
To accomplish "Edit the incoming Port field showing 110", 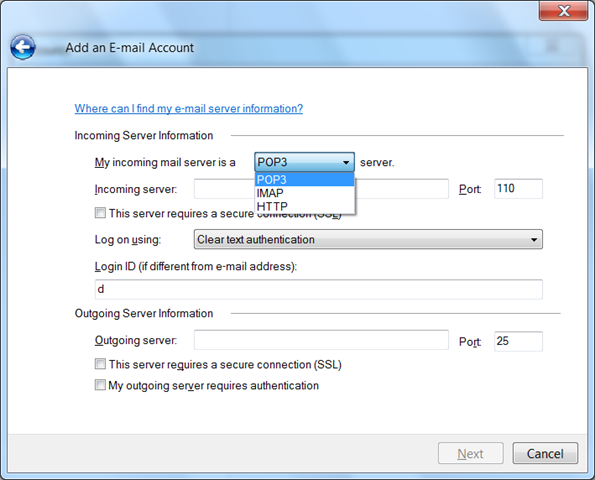I will tap(518, 189).
